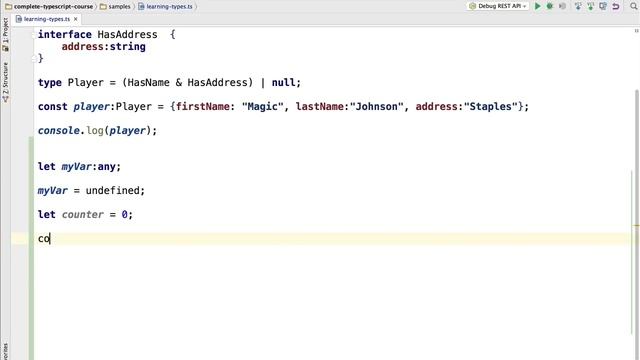Commit changes to VCS
Image resolution: width=640 pixels, height=360 pixels.
[x=591, y=6]
